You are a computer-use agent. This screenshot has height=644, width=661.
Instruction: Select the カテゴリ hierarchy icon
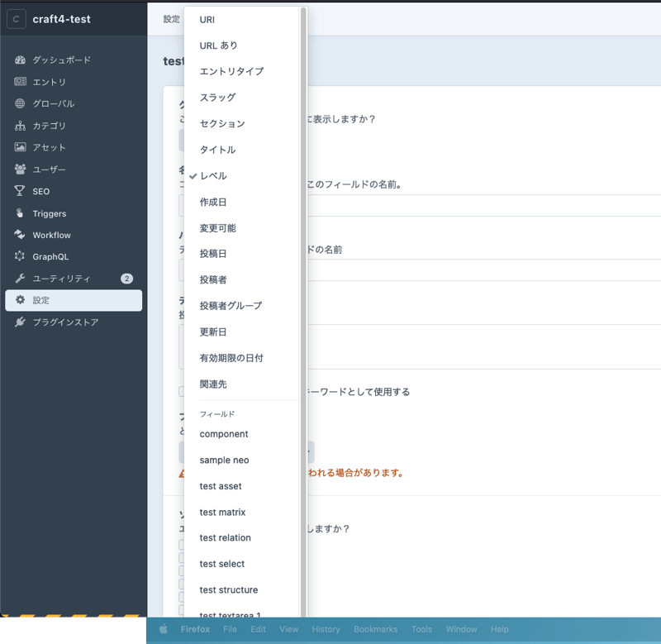(20, 126)
